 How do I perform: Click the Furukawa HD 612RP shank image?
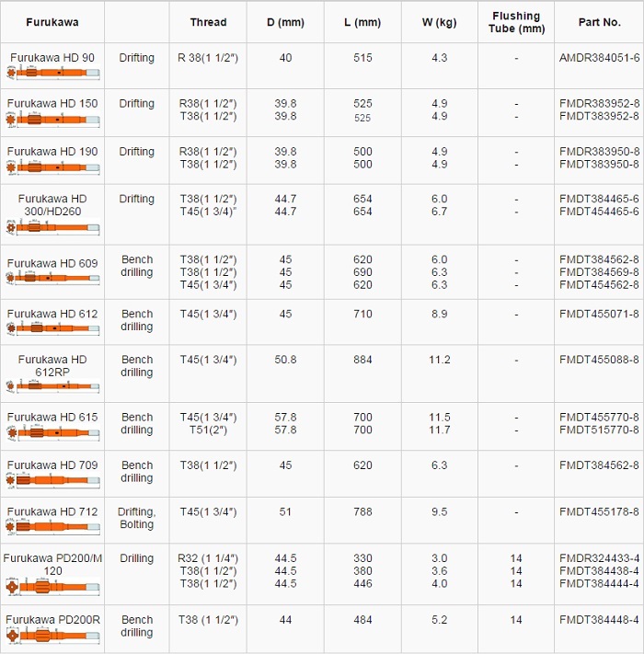click(x=53, y=386)
